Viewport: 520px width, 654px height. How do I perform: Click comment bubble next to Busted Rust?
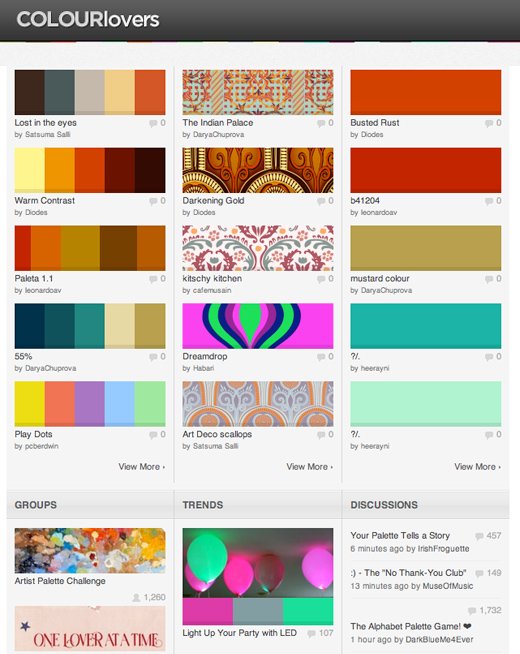[489, 123]
